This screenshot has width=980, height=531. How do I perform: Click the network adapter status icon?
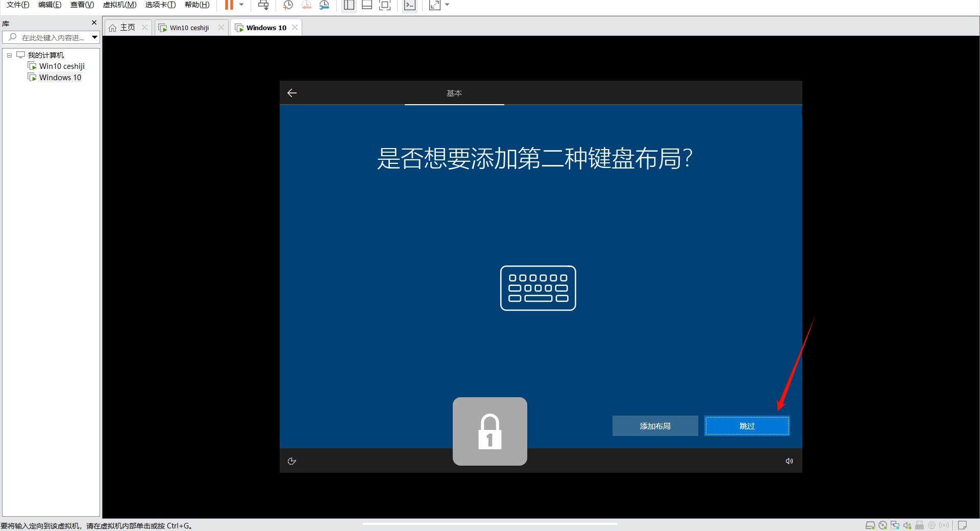[x=895, y=525]
